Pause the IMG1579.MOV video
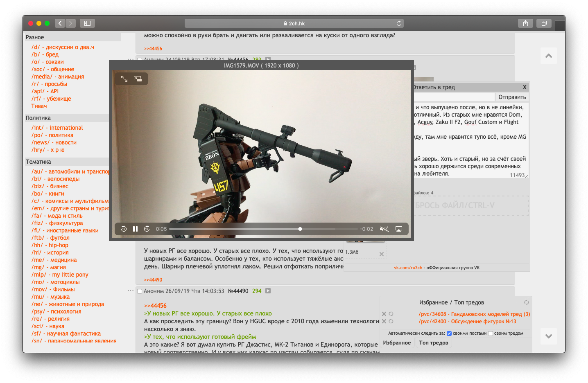 coord(135,229)
